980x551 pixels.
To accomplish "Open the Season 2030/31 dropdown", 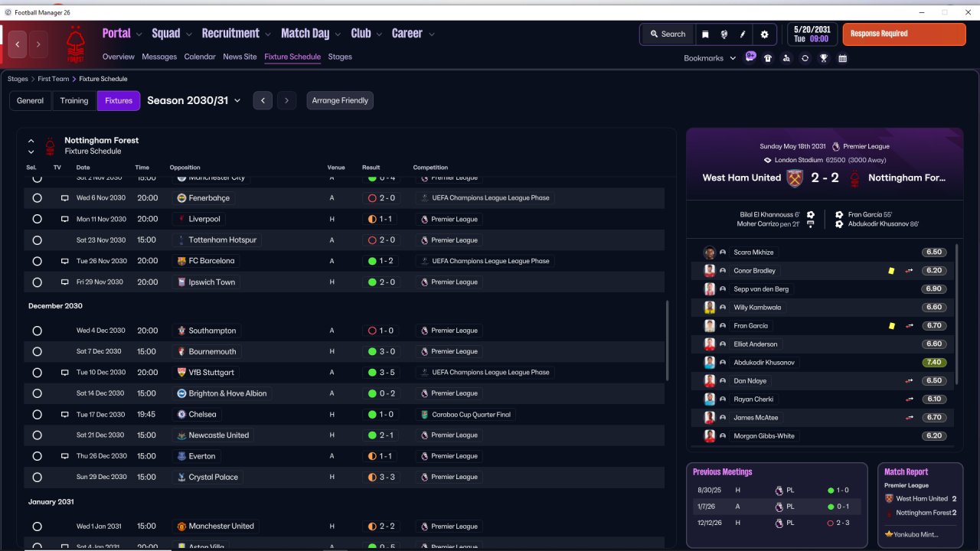I will tap(194, 100).
